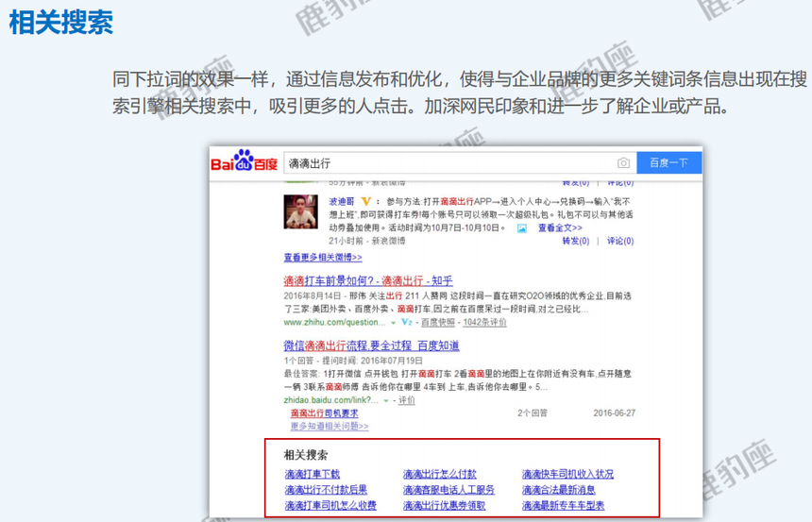Click the picture icon beside 查看全文
Image resolution: width=812 pixels, height=522 pixels.
522,228
